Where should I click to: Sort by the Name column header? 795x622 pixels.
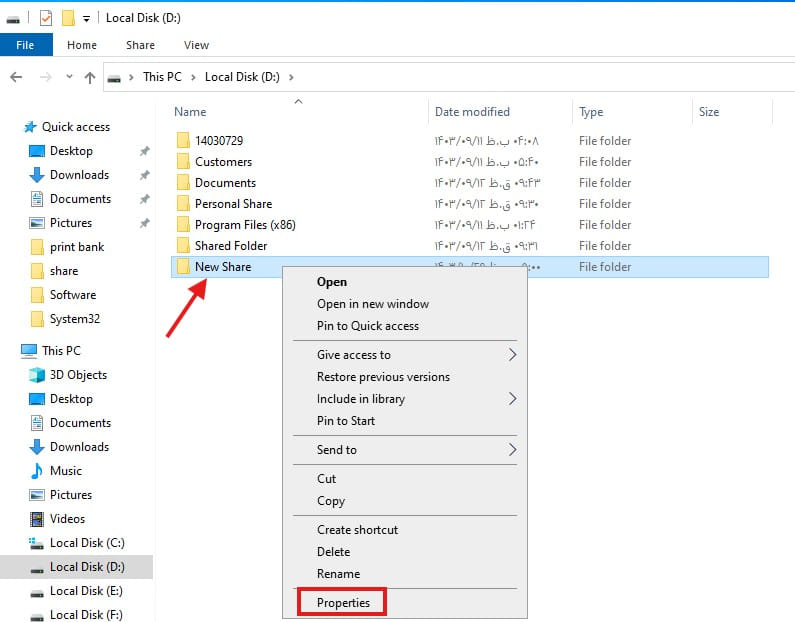(190, 112)
